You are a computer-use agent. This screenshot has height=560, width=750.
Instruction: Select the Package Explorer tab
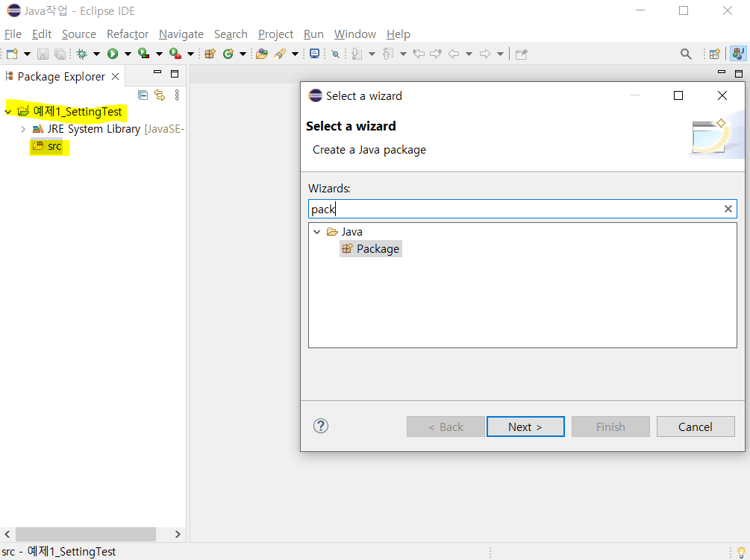click(60, 77)
